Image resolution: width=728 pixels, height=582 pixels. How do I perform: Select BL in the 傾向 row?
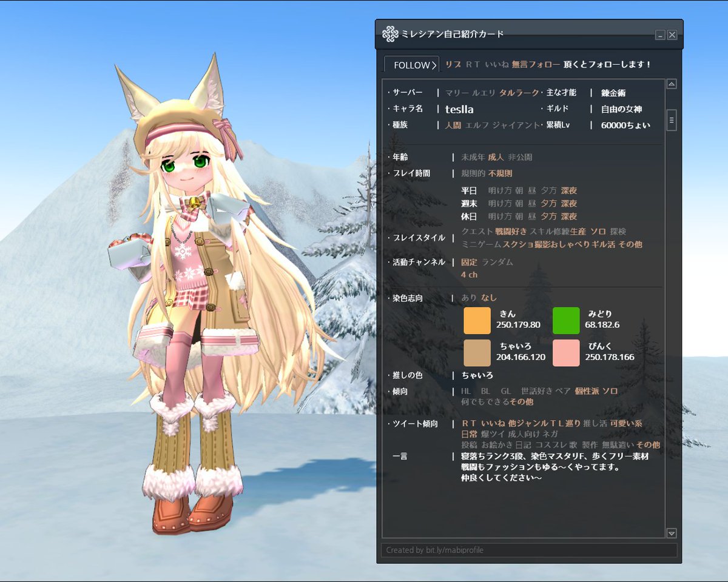(485, 392)
